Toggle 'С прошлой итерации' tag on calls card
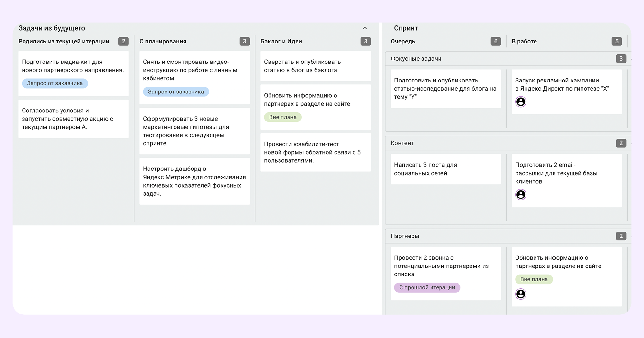 (x=427, y=287)
